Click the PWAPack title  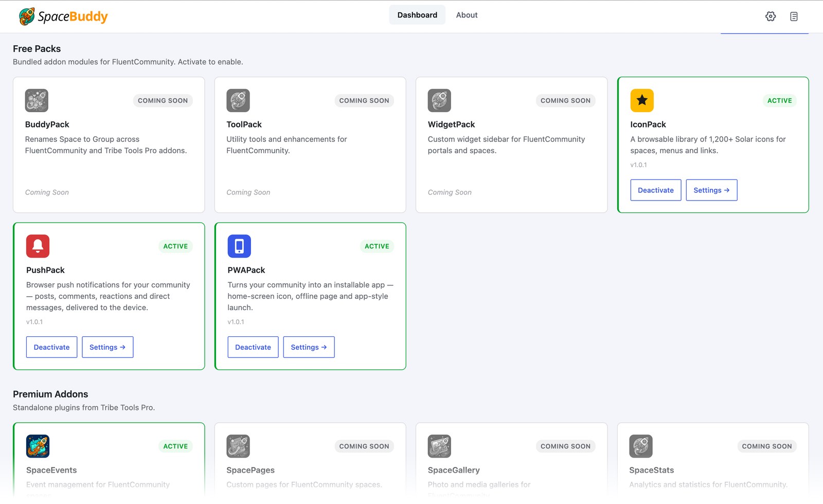coord(246,270)
